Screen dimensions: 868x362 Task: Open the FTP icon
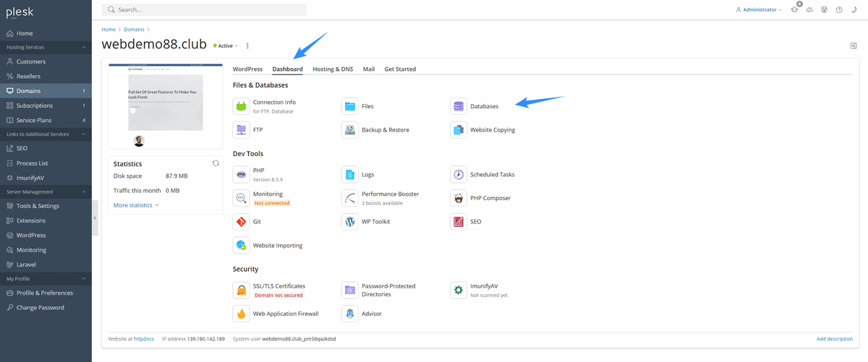point(241,130)
